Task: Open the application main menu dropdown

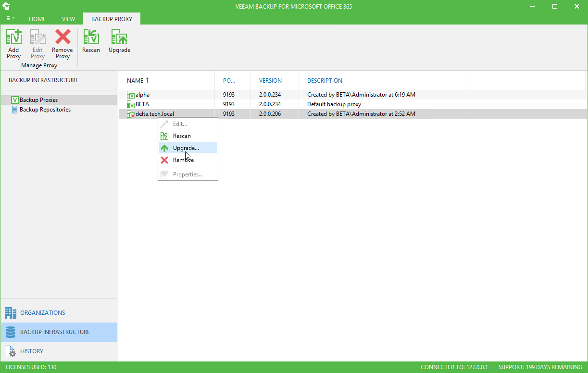Action: click(x=10, y=19)
